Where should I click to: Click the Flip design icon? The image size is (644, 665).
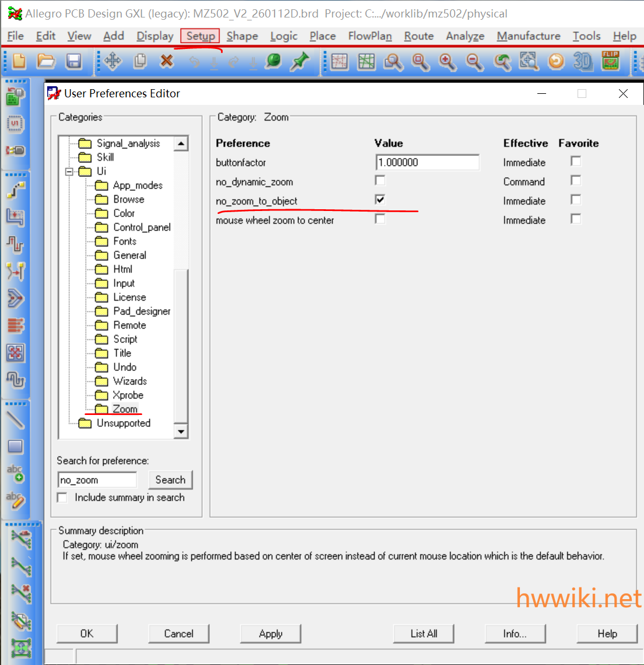pos(610,61)
